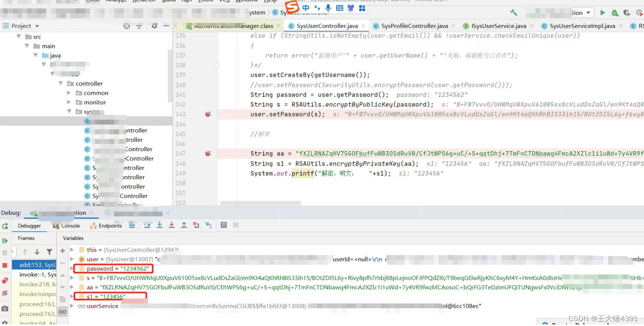Viewport: 644px width, 326px height.
Task: Click the thread dump camera icon
Action: coord(5,309)
